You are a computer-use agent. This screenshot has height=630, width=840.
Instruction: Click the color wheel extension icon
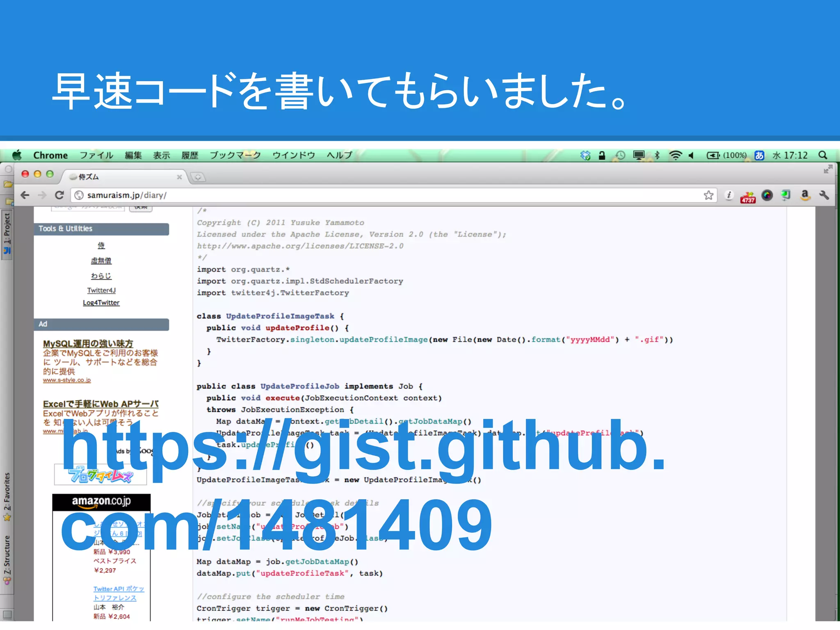(x=767, y=195)
